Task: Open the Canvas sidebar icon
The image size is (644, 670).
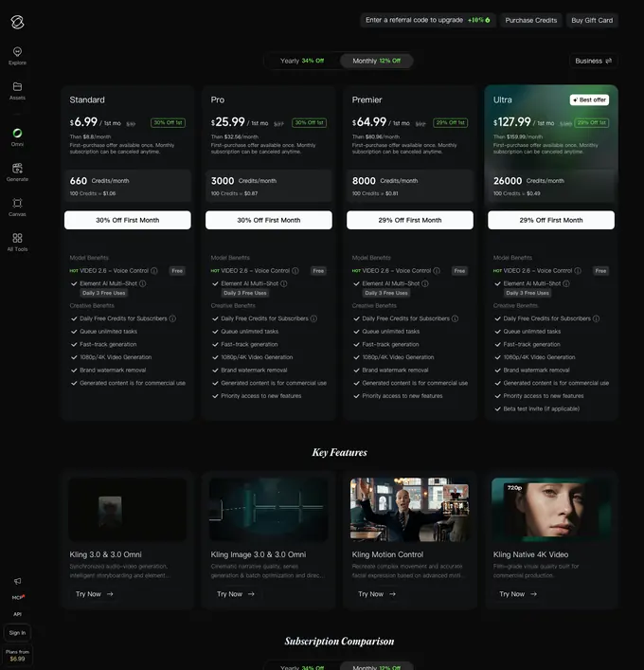Action: click(x=17, y=203)
